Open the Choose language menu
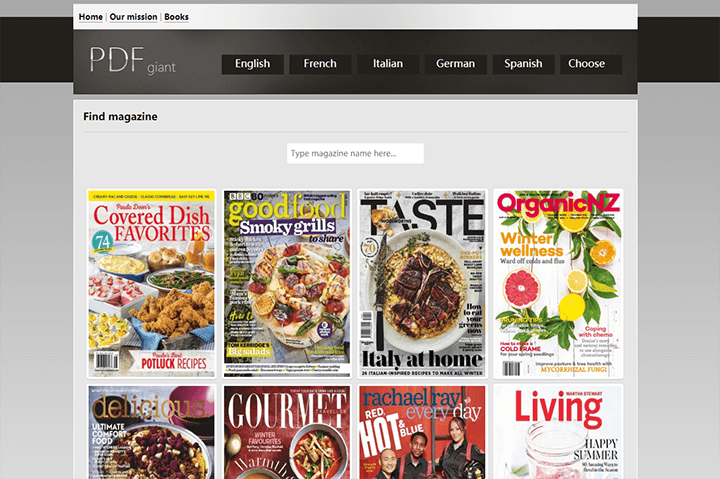Viewport: 720px width, 479px height. [x=587, y=64]
